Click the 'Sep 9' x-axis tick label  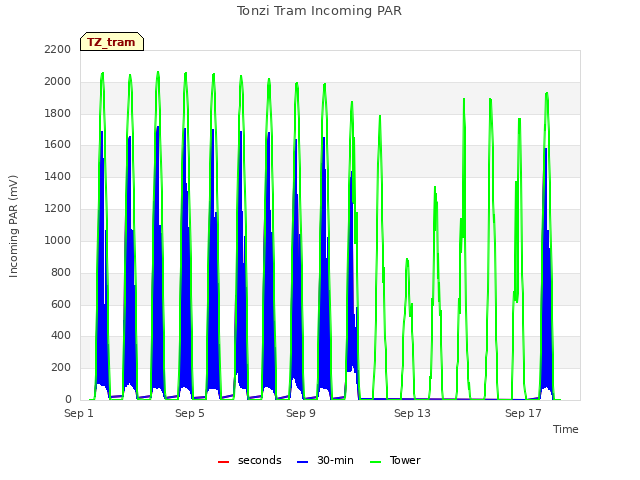[x=301, y=413]
